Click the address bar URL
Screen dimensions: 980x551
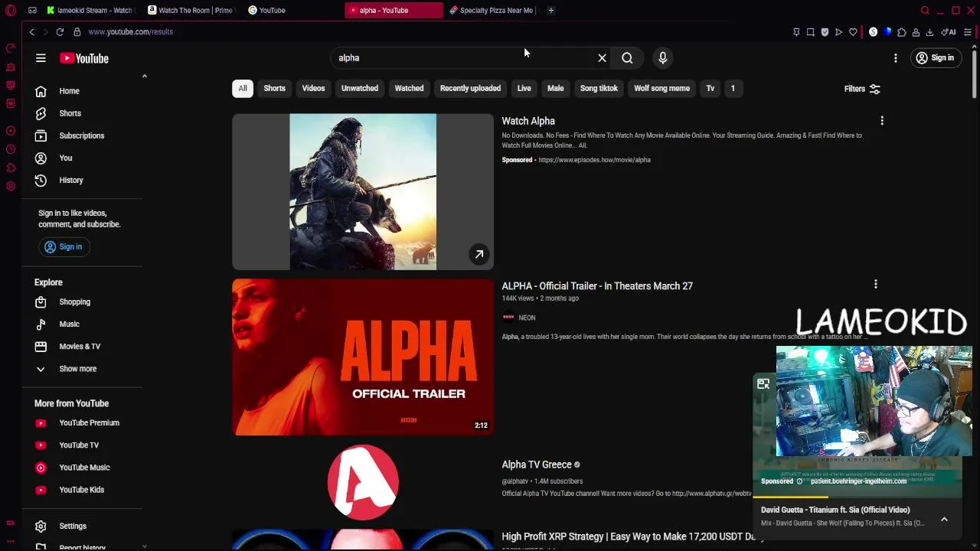130,32
